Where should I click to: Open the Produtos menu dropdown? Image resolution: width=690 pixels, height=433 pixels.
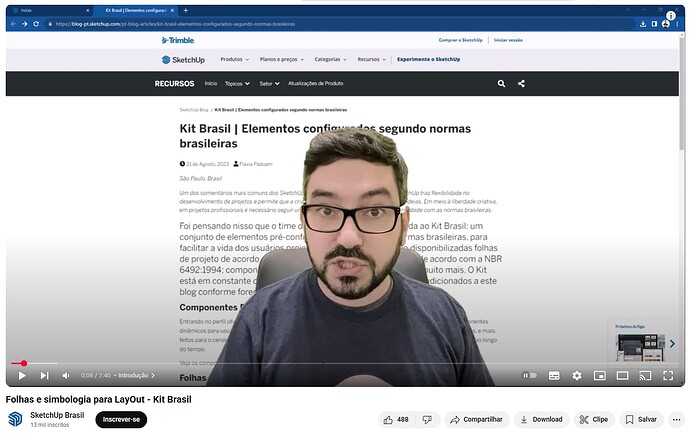click(x=235, y=59)
